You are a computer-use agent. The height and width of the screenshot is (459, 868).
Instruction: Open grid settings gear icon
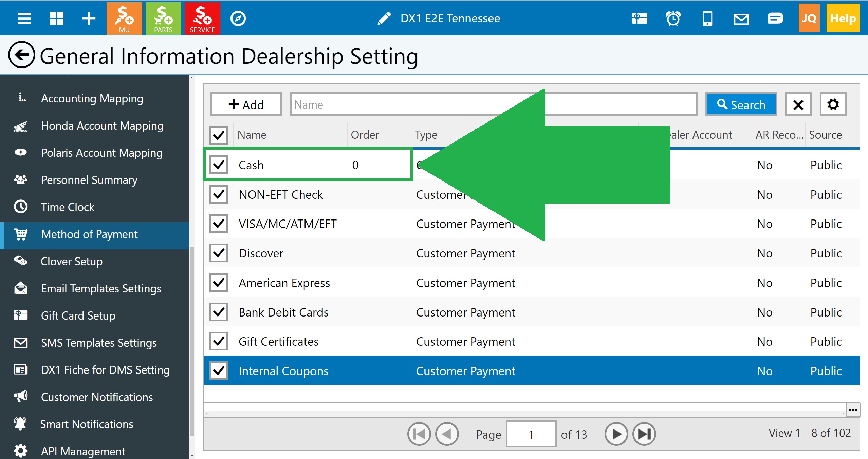pos(833,104)
